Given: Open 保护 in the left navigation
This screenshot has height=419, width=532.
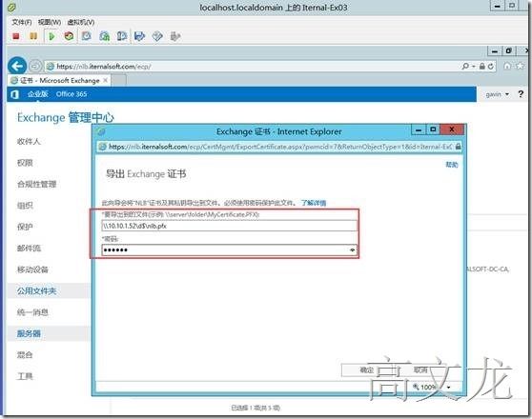Looking at the screenshot, I should click(x=25, y=227).
